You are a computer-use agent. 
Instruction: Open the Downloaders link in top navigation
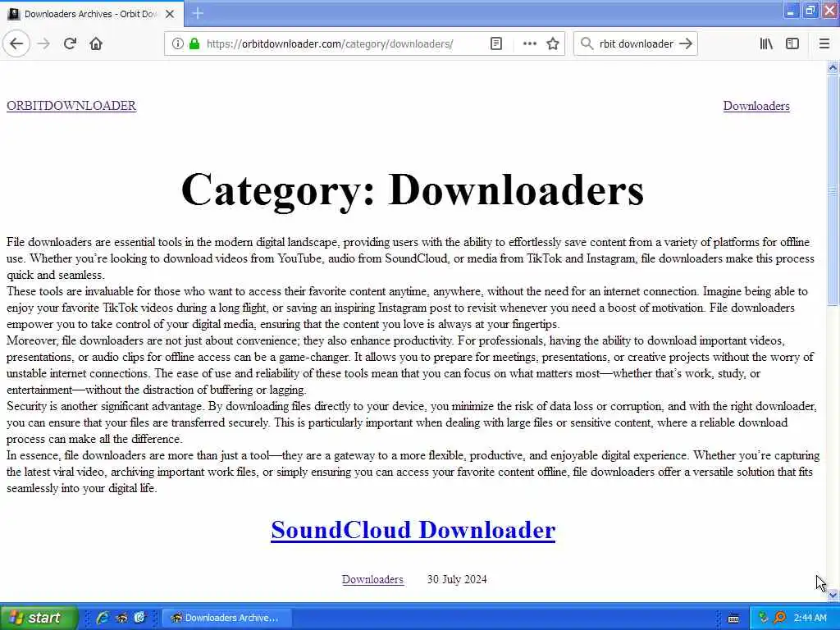point(756,106)
